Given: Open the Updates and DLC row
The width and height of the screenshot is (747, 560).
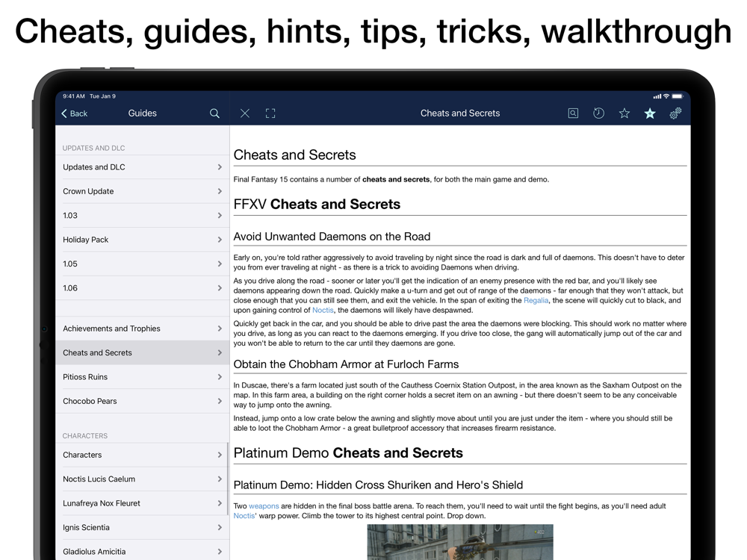Looking at the screenshot, I should (x=143, y=167).
